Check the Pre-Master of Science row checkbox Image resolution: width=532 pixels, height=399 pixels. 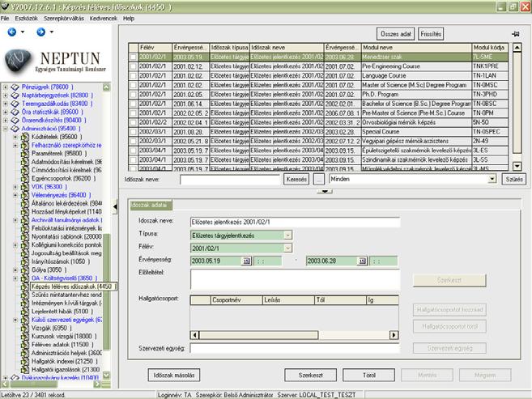[134, 113]
